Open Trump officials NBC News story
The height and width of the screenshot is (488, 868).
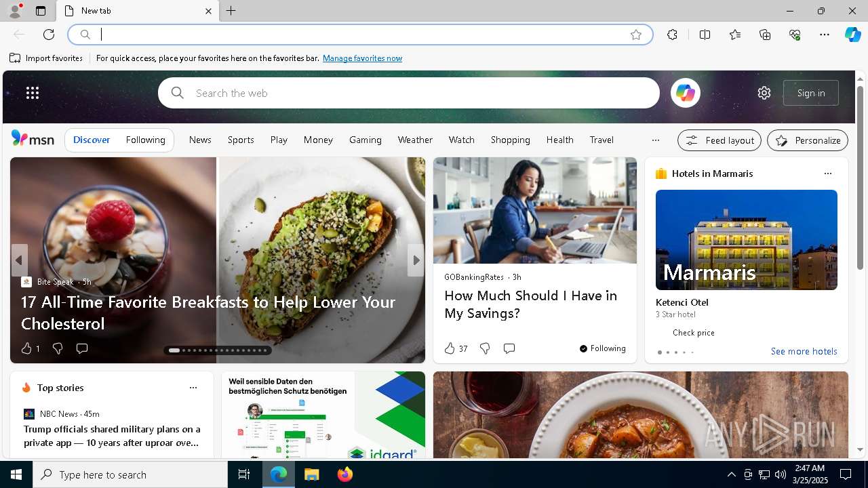(112, 436)
